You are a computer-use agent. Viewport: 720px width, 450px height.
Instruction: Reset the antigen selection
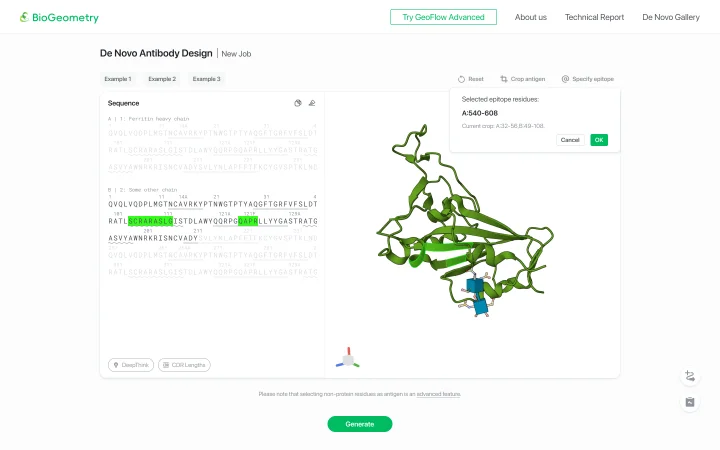tap(471, 79)
